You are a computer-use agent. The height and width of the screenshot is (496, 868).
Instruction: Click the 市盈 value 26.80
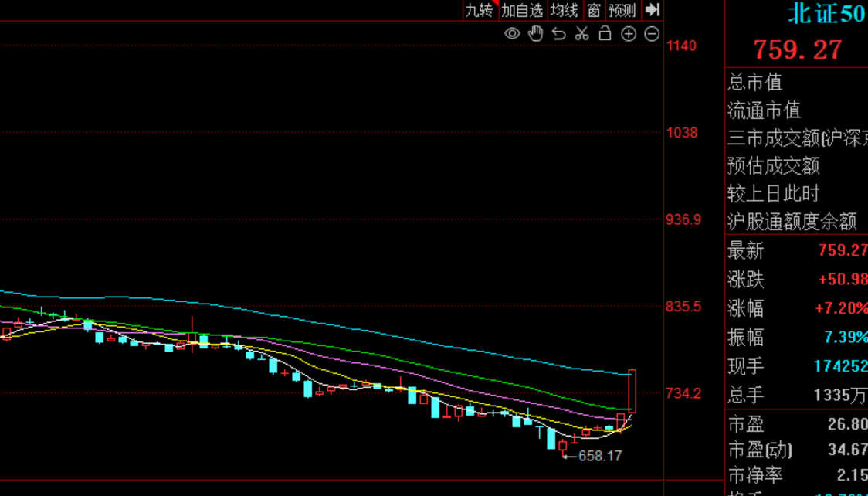click(847, 424)
